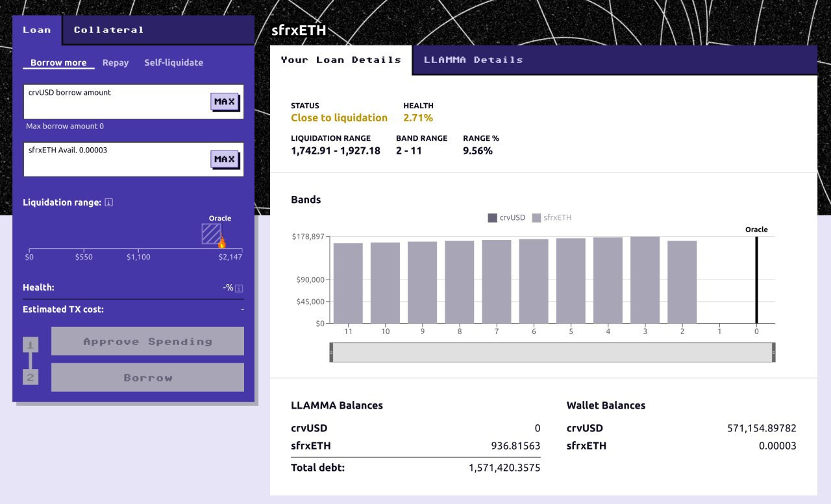The width and height of the screenshot is (831, 504).
Task: Click the sfrxETH page title
Action: pos(298,30)
